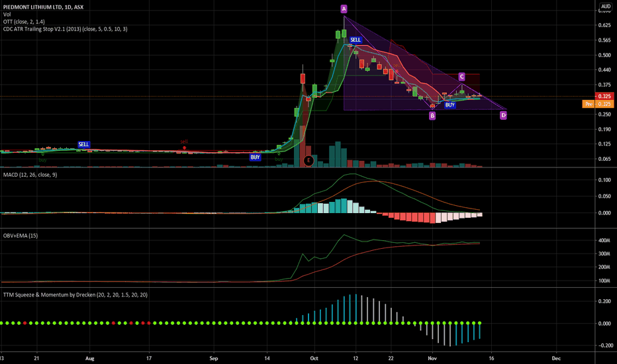Click the SELL label near the October peak

pyautogui.click(x=356, y=40)
